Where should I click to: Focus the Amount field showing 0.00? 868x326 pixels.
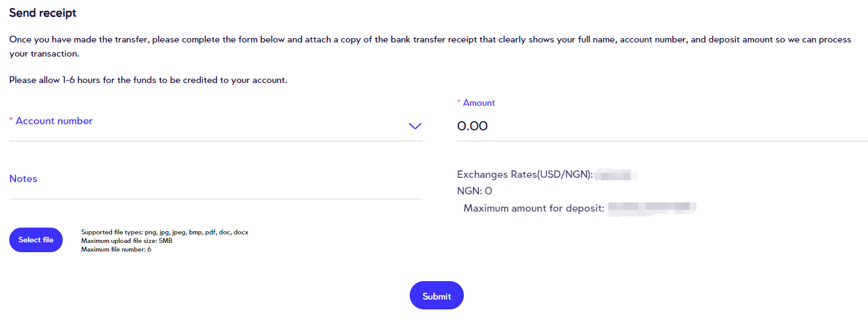pyautogui.click(x=663, y=126)
